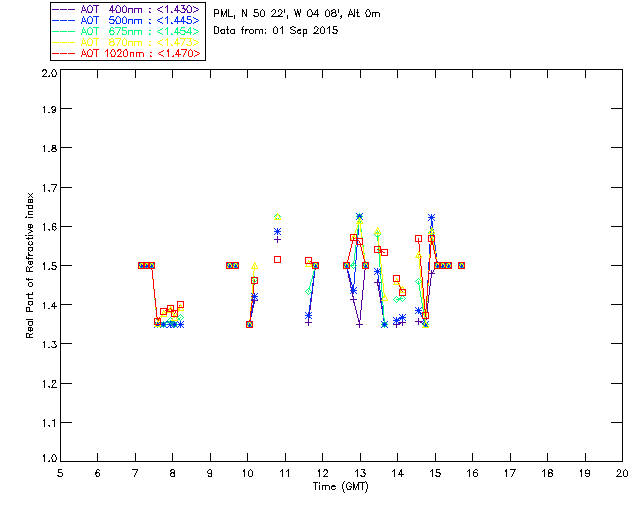Screen dimensions: 640x512
Task: Click the 'AOT 1020nm : <1.470>' legend entry
Action: tap(127, 53)
